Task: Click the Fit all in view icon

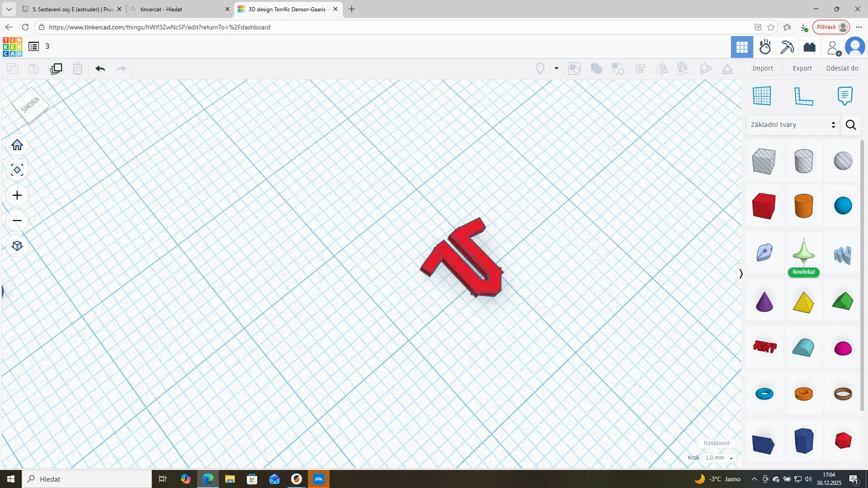Action: coord(17,170)
